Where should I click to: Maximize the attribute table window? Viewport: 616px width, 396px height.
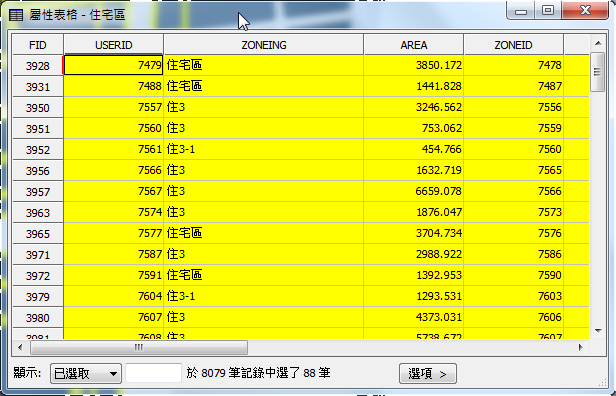[548, 11]
